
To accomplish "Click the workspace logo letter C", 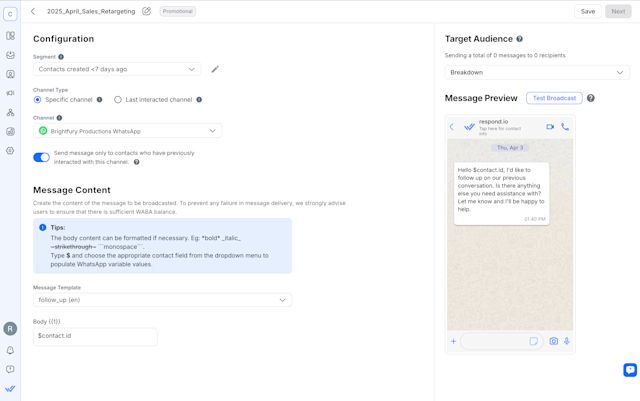I will pos(10,14).
